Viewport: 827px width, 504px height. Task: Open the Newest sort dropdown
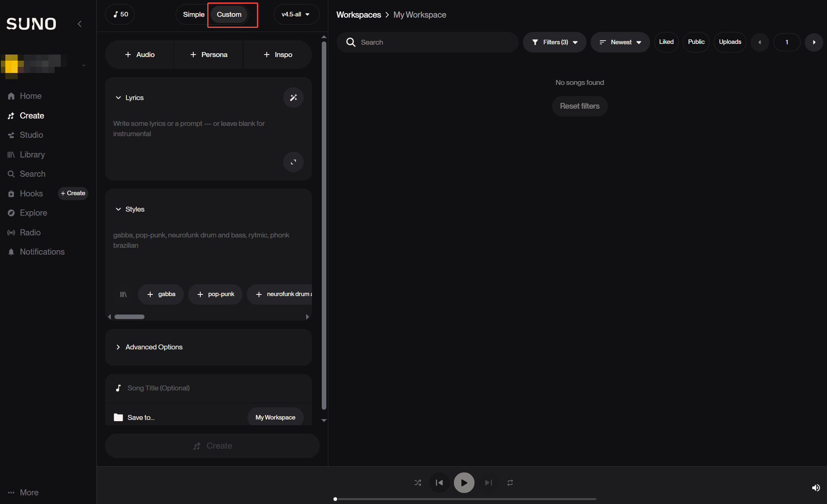point(620,42)
